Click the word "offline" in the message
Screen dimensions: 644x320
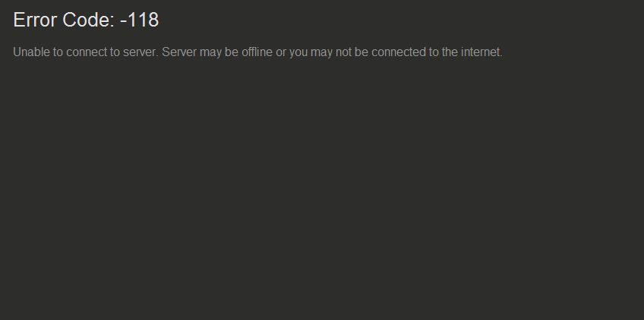click(257, 52)
